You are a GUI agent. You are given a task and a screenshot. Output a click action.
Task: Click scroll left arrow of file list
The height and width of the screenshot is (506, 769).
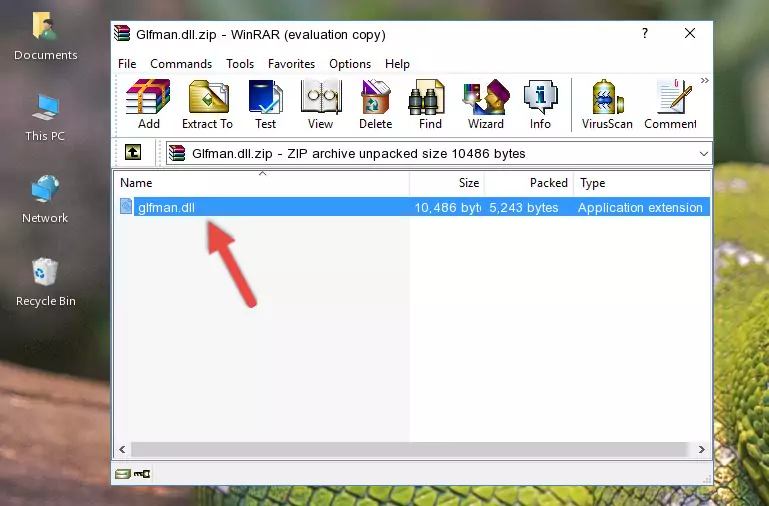(x=122, y=449)
